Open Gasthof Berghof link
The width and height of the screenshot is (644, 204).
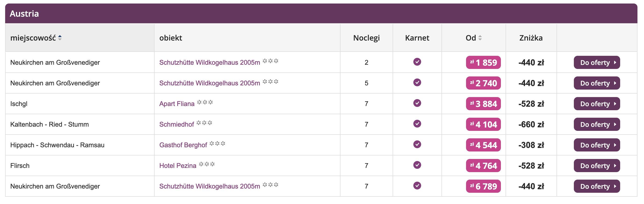[183, 145]
